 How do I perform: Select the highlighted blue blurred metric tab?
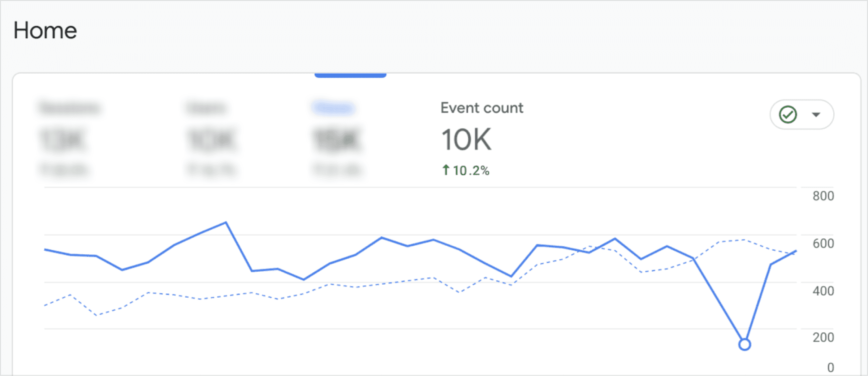coord(333,108)
